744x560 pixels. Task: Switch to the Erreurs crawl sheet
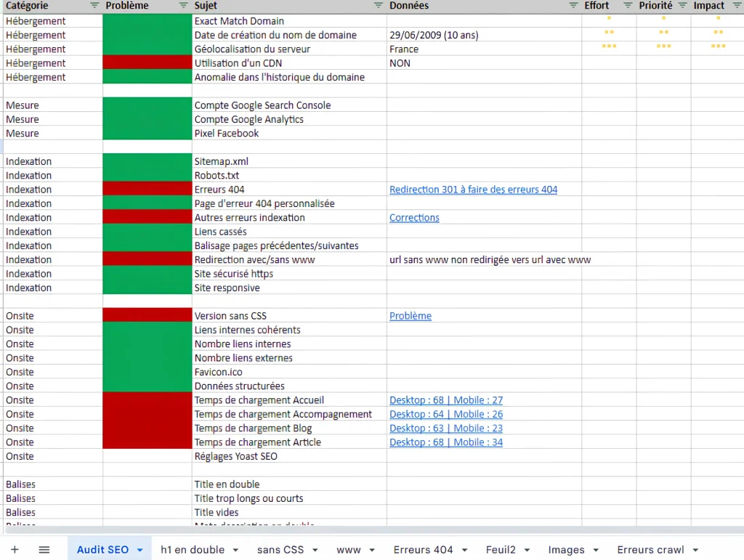[x=650, y=550]
